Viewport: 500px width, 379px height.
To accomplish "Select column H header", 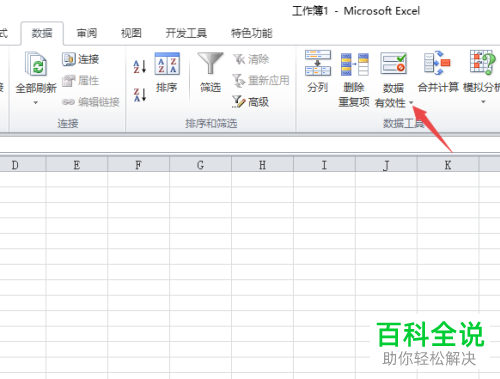I will [262, 165].
